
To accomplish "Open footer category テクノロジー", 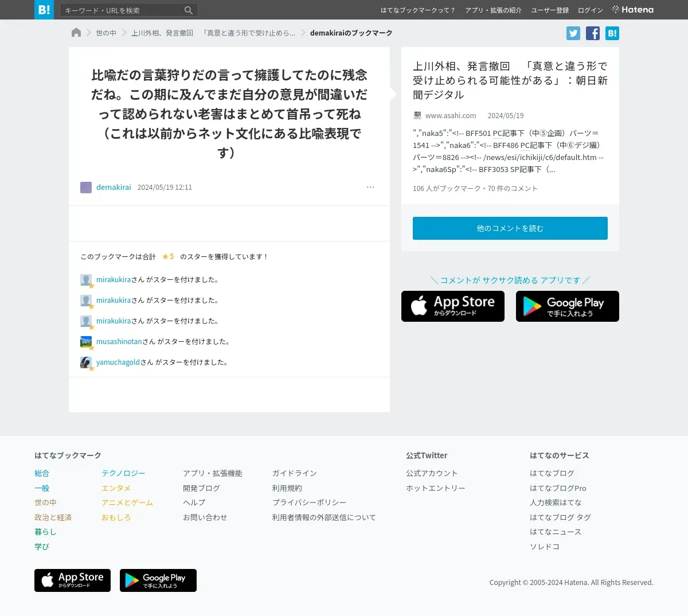I will (x=123, y=473).
